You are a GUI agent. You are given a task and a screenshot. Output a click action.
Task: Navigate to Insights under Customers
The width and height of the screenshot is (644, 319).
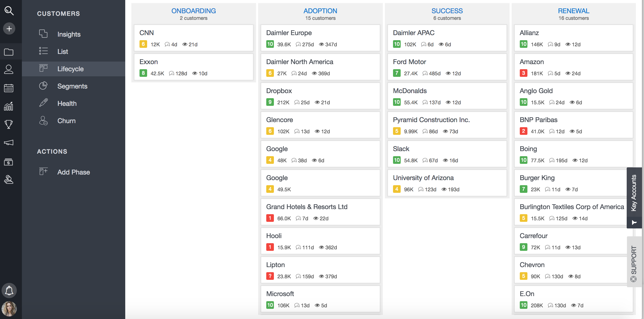[x=69, y=34]
